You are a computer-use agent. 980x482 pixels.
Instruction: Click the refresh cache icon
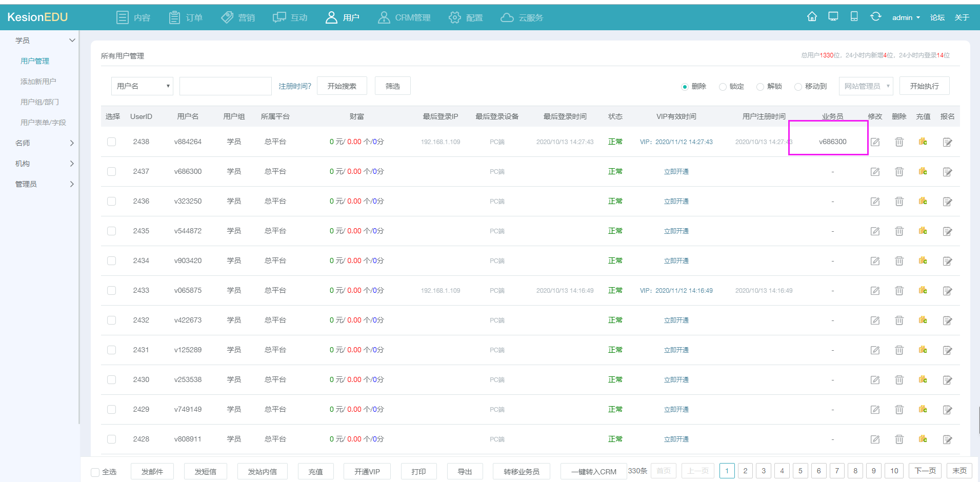coord(875,17)
